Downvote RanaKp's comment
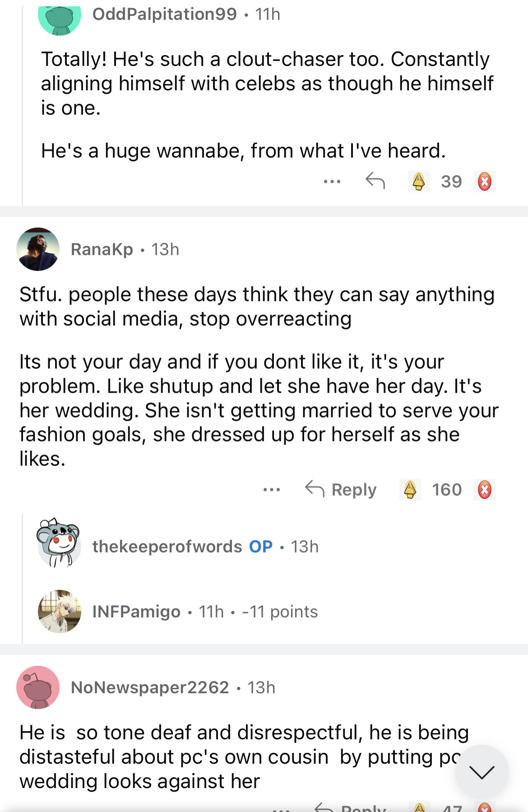Image resolution: width=528 pixels, height=812 pixels. [484, 490]
